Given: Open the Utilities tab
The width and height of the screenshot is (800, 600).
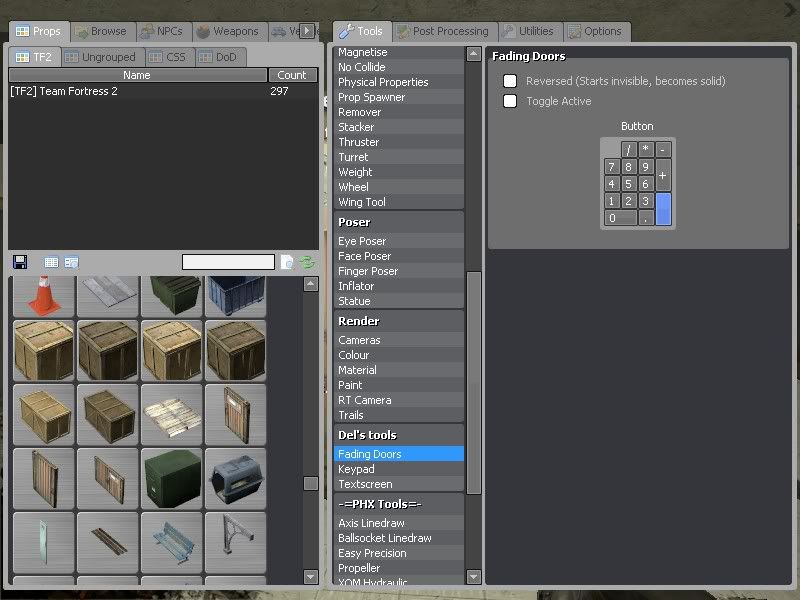Looking at the screenshot, I should 530,32.
